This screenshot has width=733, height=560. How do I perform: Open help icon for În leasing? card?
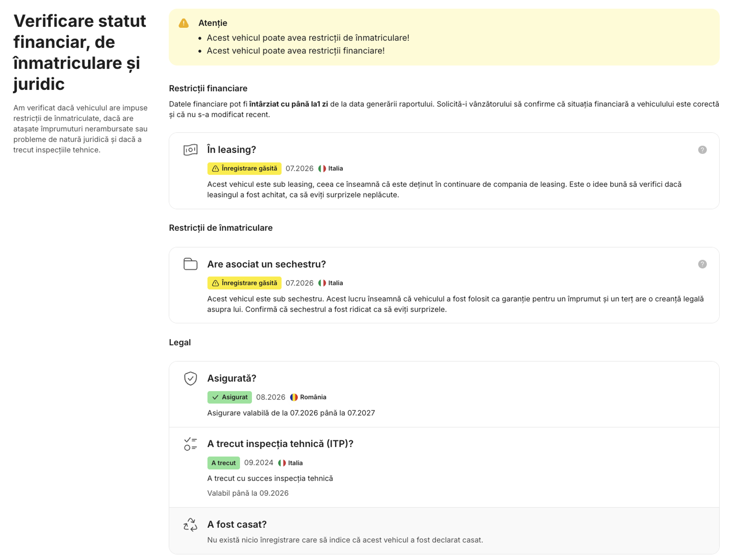coord(702,150)
